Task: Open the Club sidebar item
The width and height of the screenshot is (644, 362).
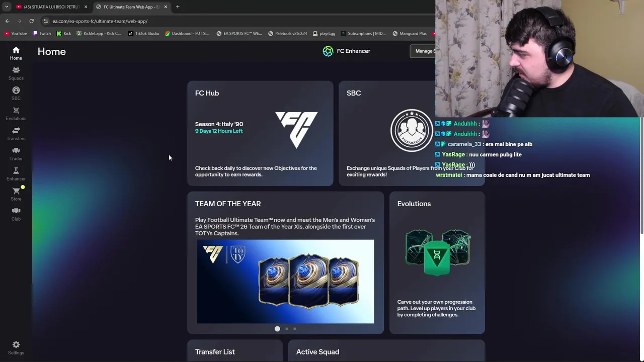Action: click(x=16, y=214)
